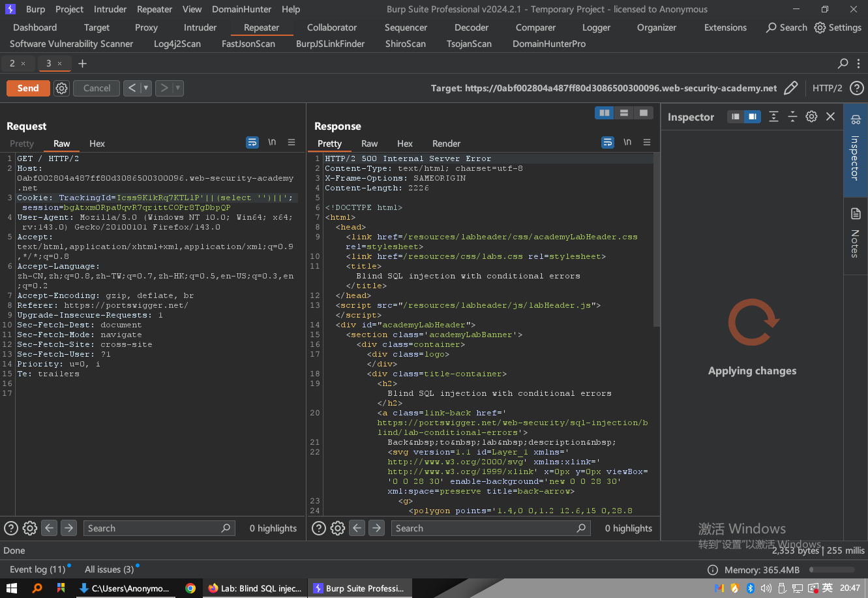The image size is (868, 598).
Task: Click response pane help icon at bottom
Action: click(319, 528)
